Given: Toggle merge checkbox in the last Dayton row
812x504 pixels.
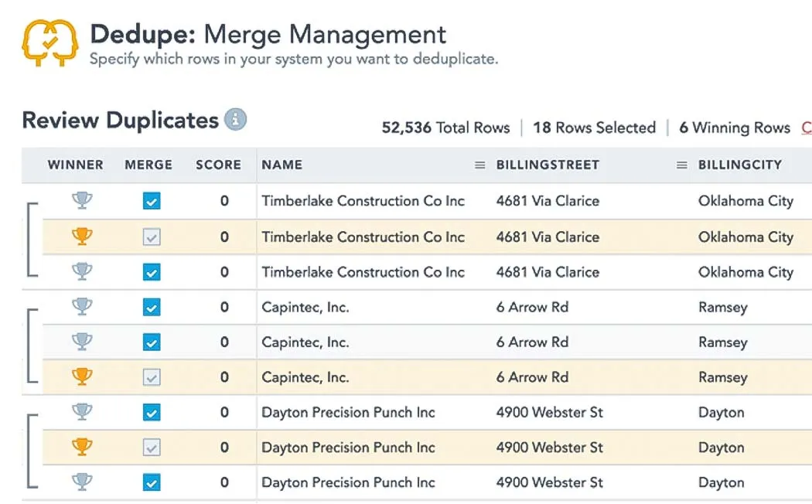Looking at the screenshot, I should tap(152, 483).
